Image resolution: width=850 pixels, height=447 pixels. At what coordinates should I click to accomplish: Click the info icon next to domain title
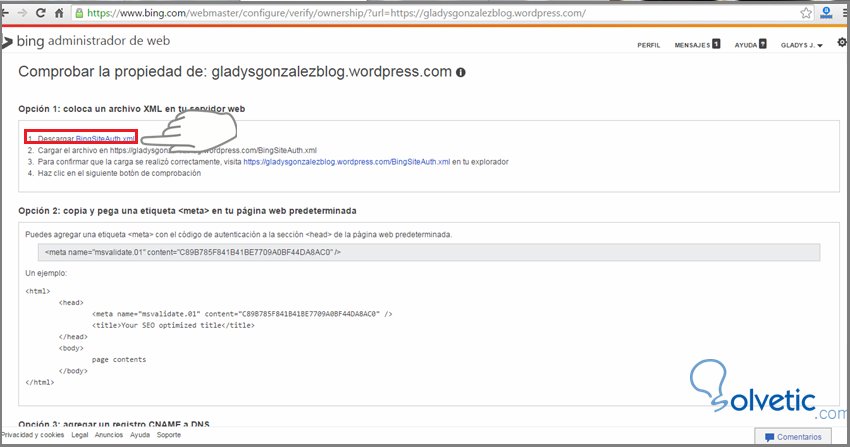tap(461, 72)
